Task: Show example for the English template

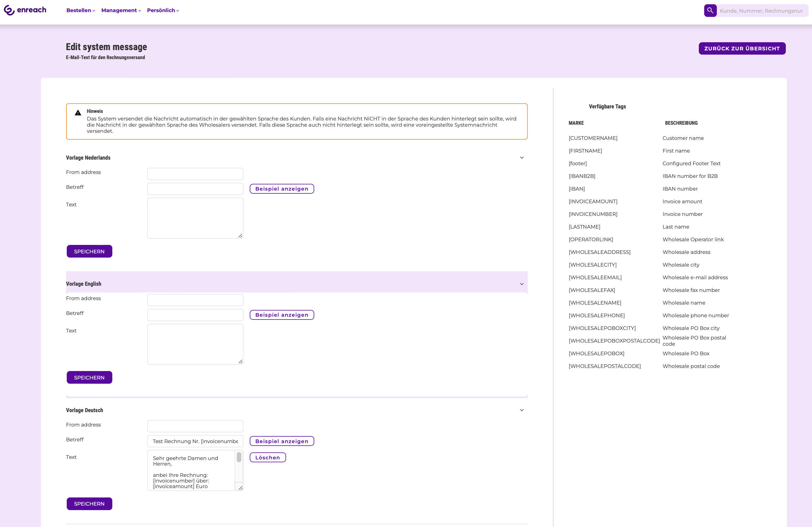Action: pyautogui.click(x=282, y=315)
